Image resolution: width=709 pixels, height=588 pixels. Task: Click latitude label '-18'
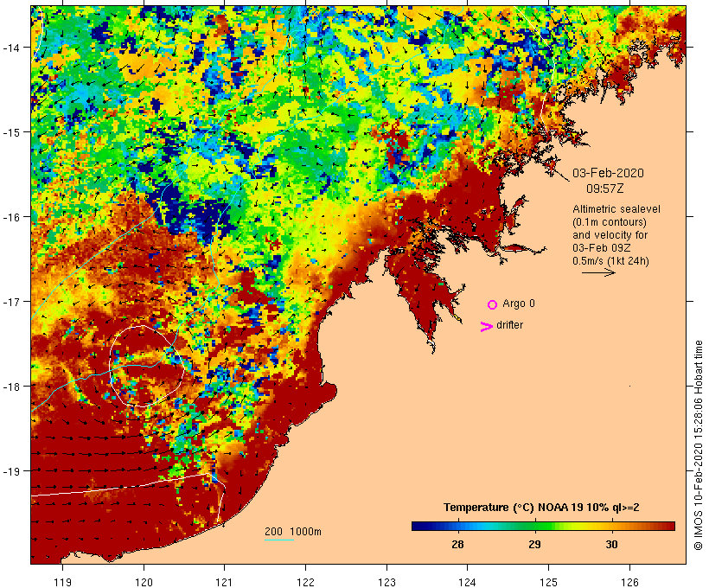[x=11, y=386]
